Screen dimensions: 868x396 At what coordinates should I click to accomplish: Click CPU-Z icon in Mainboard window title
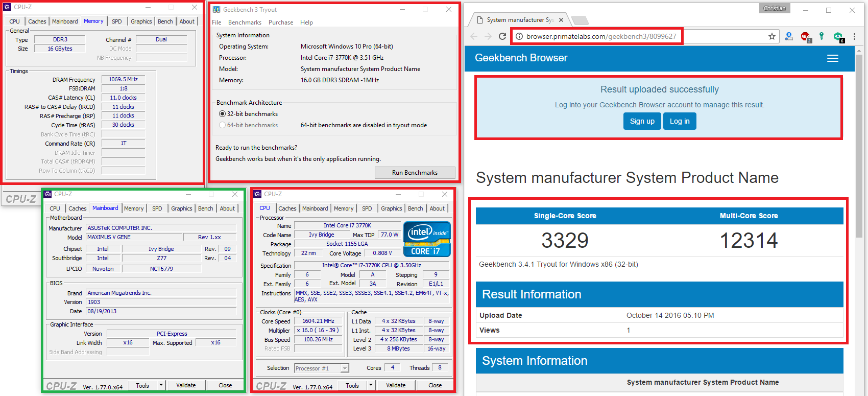point(47,194)
